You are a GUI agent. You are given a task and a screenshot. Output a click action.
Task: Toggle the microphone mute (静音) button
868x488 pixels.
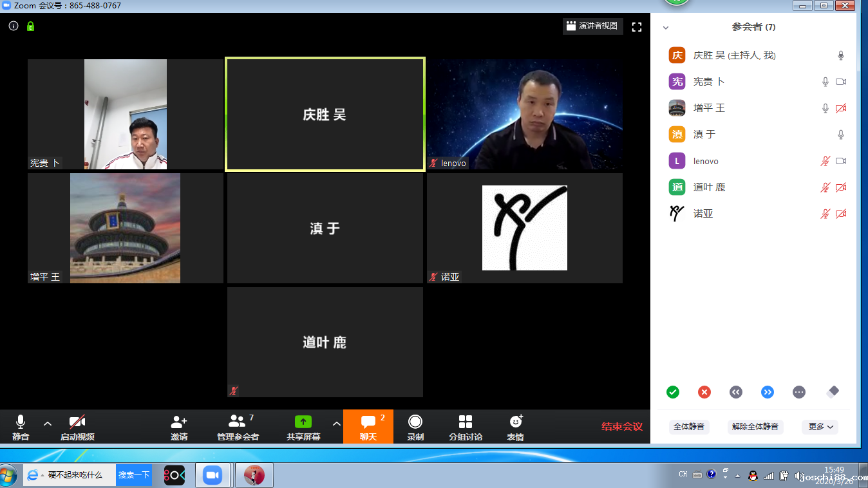(21, 422)
